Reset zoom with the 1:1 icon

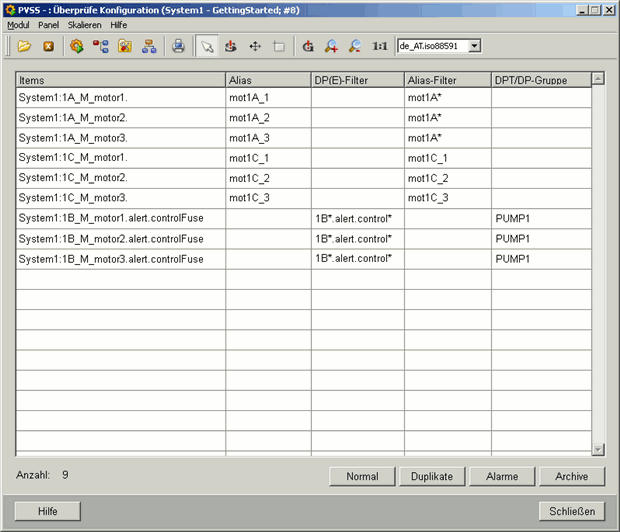click(x=380, y=46)
